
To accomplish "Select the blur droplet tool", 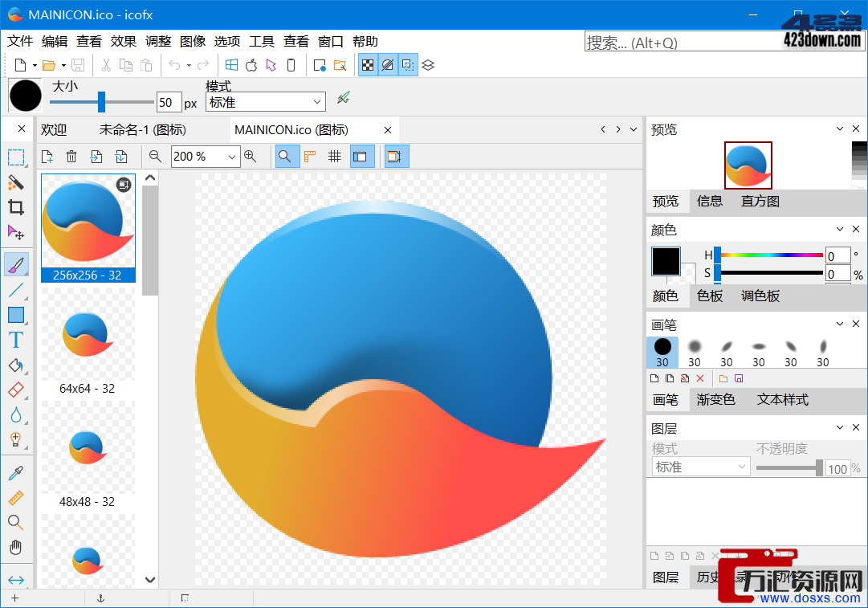I will (x=16, y=414).
